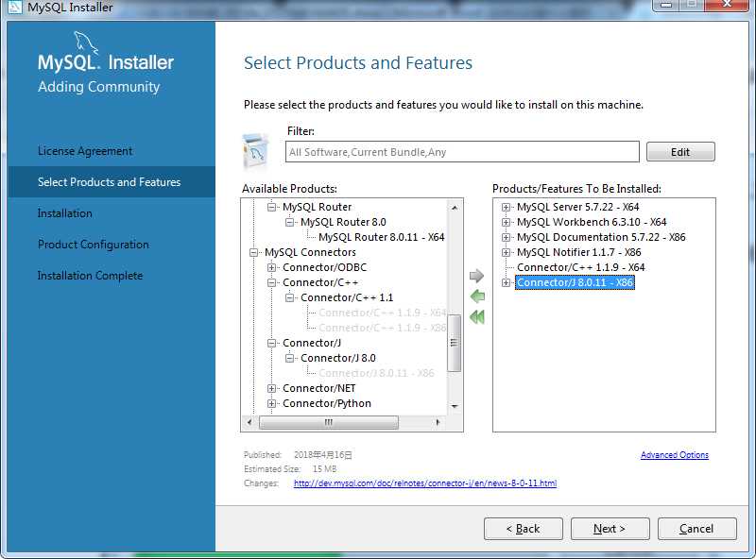The height and width of the screenshot is (559, 756).
Task: Select MySQL Workbench 6.3.10 - X64 entry
Action: (x=592, y=222)
